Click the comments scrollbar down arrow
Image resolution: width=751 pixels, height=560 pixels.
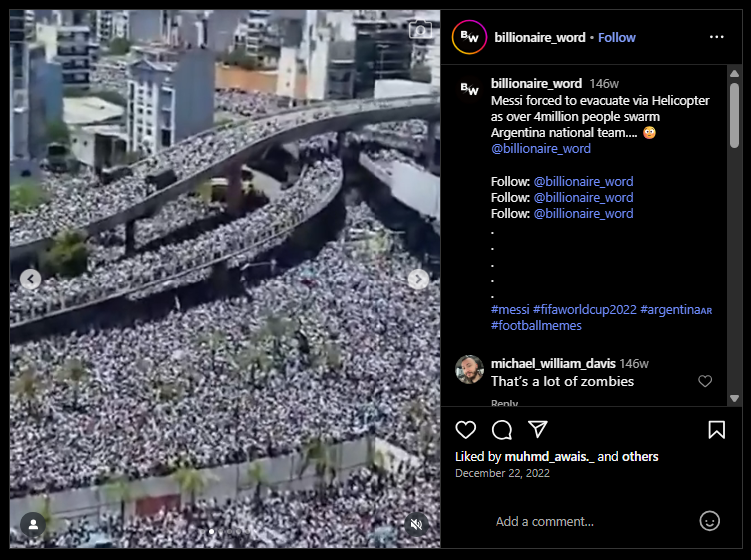[734, 398]
